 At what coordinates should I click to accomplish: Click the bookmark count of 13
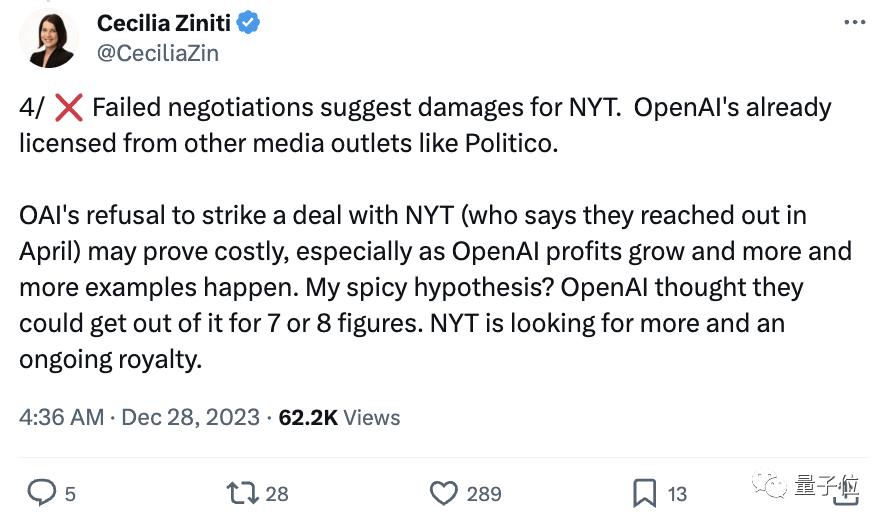coord(677,493)
